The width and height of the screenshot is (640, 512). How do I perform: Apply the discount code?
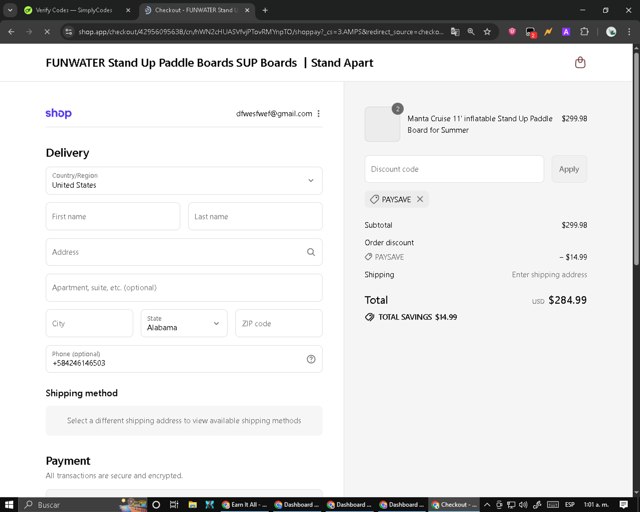[569, 169]
